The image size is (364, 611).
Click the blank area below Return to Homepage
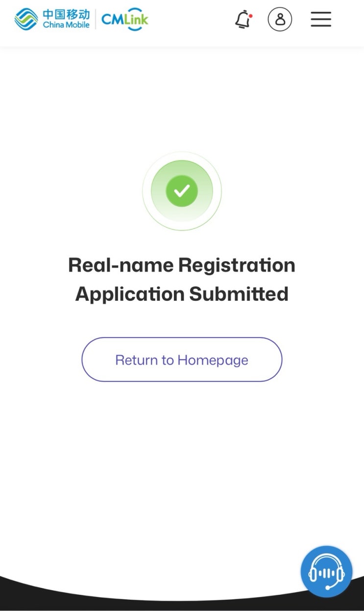pyautogui.click(x=182, y=451)
